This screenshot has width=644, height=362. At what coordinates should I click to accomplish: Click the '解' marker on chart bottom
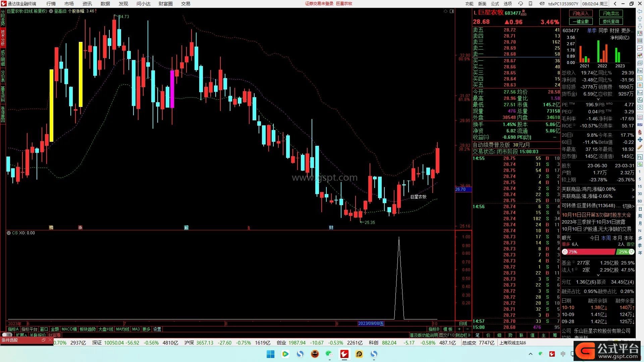tap(186, 228)
